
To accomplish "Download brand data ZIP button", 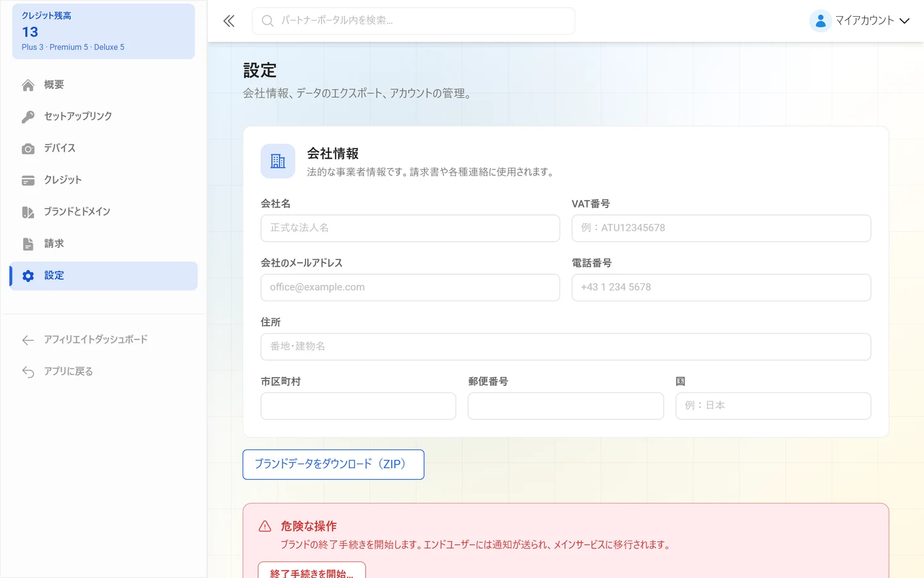I will 334,464.
